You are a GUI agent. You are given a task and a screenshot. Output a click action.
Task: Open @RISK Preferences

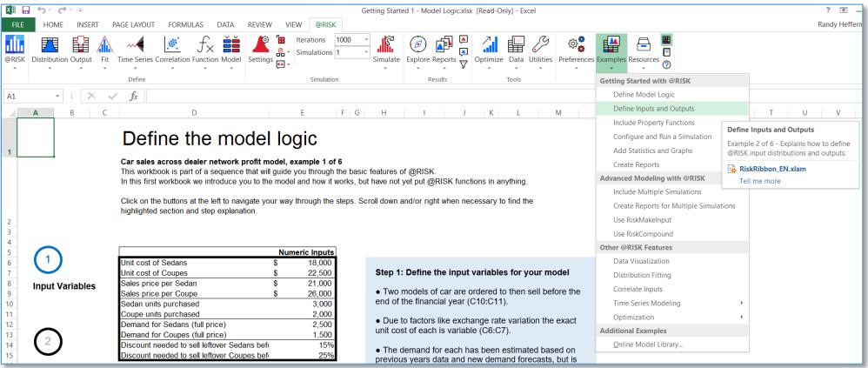tap(577, 50)
